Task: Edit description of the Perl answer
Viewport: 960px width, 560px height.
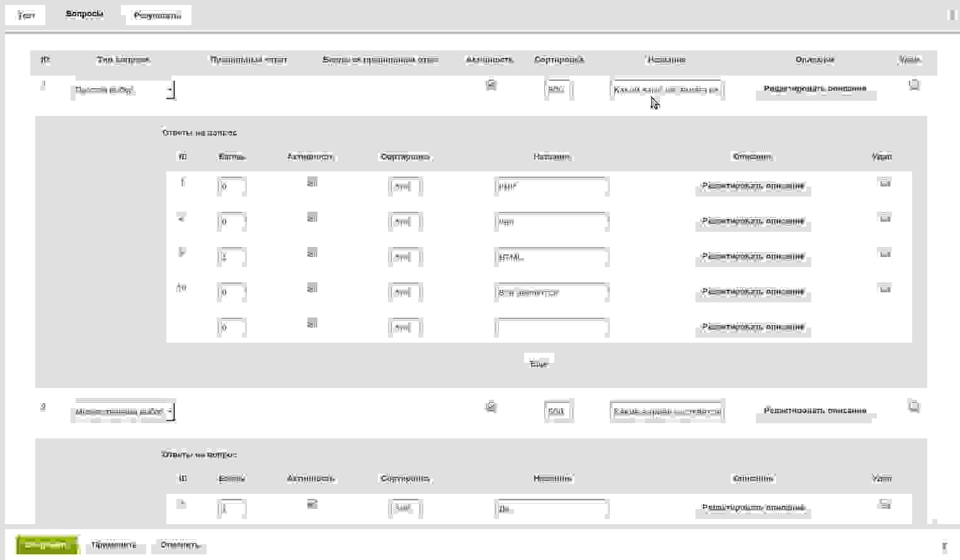Action: (x=753, y=221)
